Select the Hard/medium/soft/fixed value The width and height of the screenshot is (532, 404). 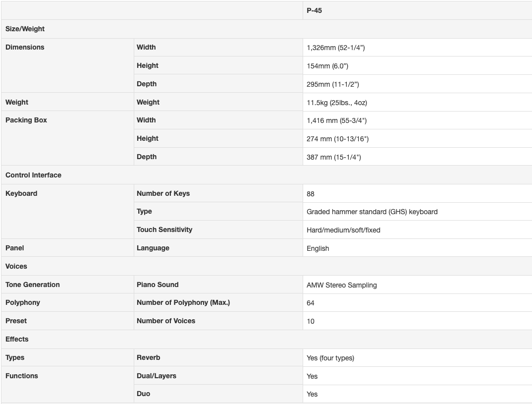343,230
